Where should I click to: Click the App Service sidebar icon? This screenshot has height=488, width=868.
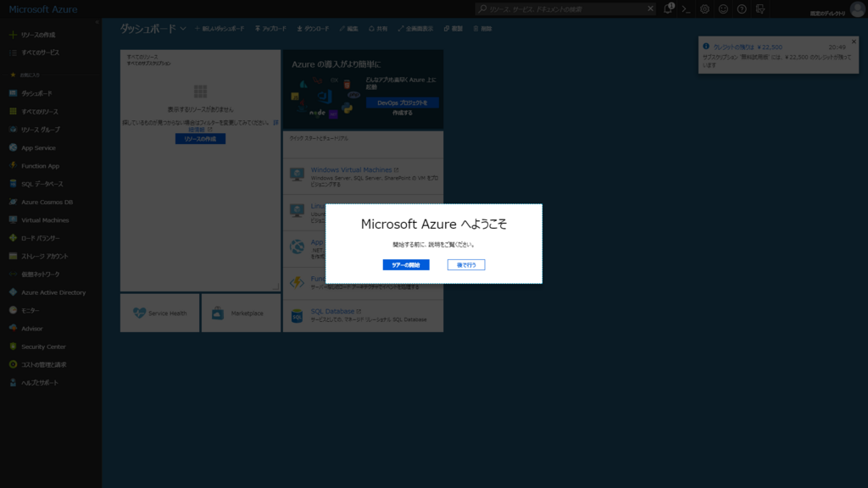click(x=13, y=147)
